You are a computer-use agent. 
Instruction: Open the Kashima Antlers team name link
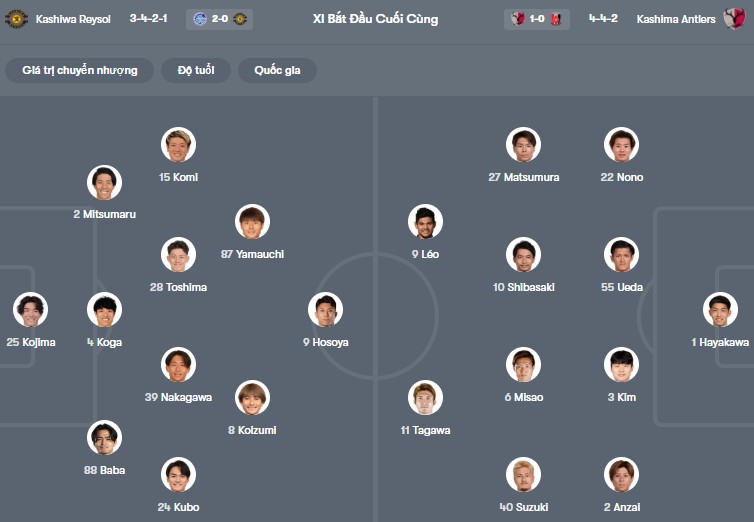tap(674, 19)
